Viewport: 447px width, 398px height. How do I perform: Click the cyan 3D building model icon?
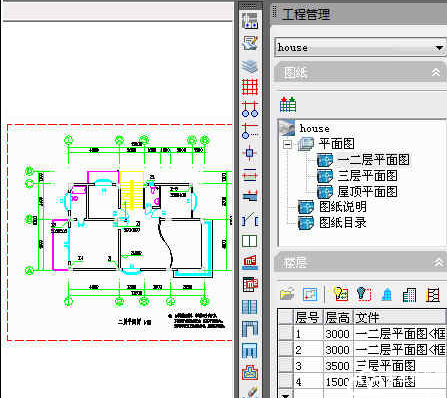pyautogui.click(x=387, y=294)
